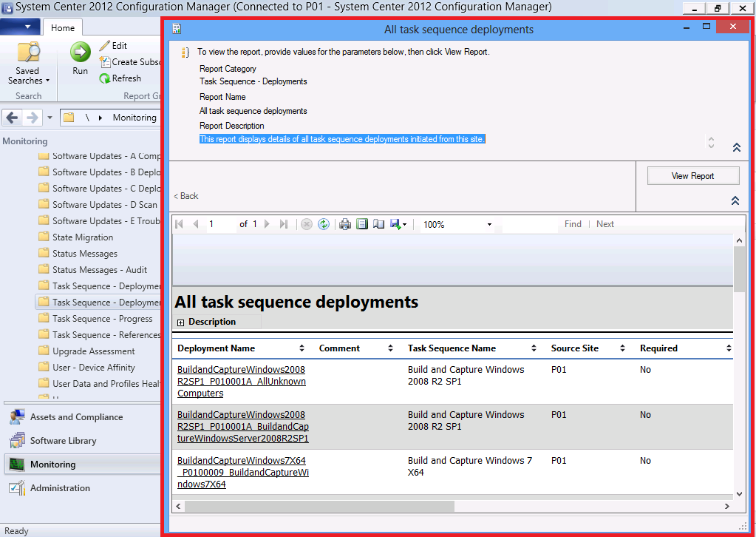Open the zoom 100% dropdown
The image size is (756, 537).
point(489,224)
